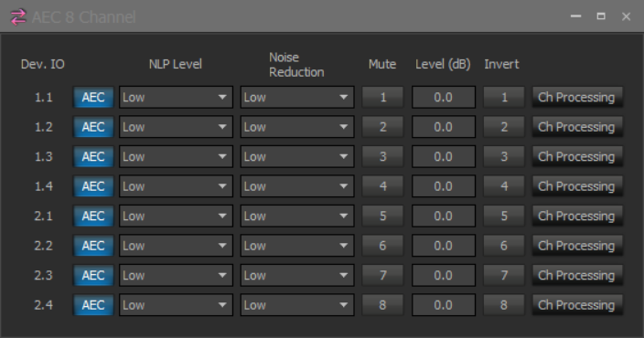The width and height of the screenshot is (644, 338).
Task: Open Noise Reduction dropdown for row 1.2
Action: (297, 127)
